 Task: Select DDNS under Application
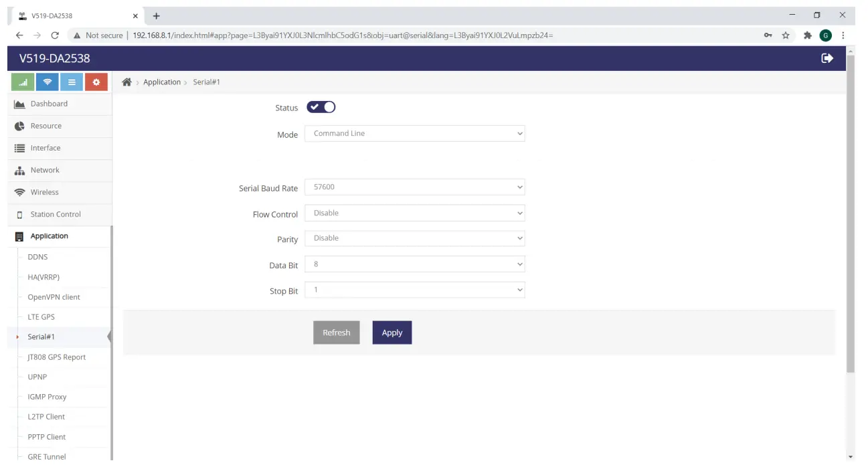(x=37, y=257)
